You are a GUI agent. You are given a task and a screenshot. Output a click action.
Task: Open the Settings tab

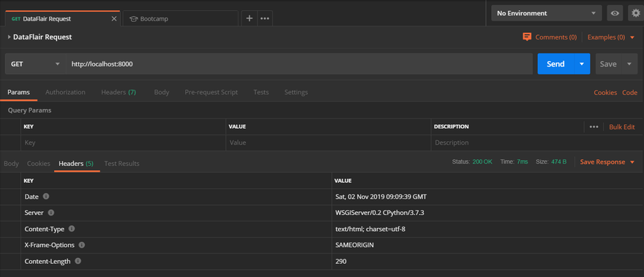click(x=296, y=92)
